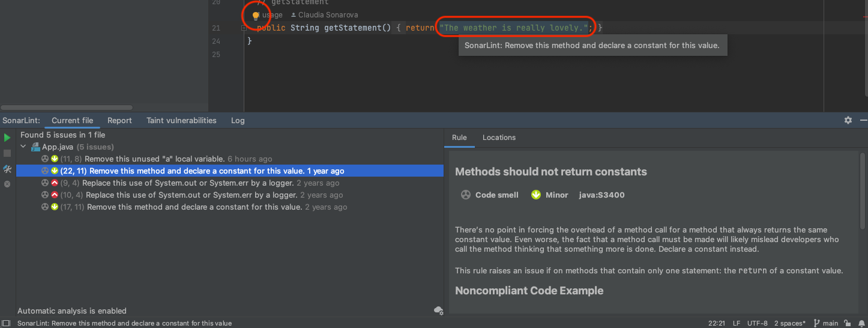Image resolution: width=868 pixels, height=328 pixels.
Task: Open the Report tab
Action: click(119, 120)
